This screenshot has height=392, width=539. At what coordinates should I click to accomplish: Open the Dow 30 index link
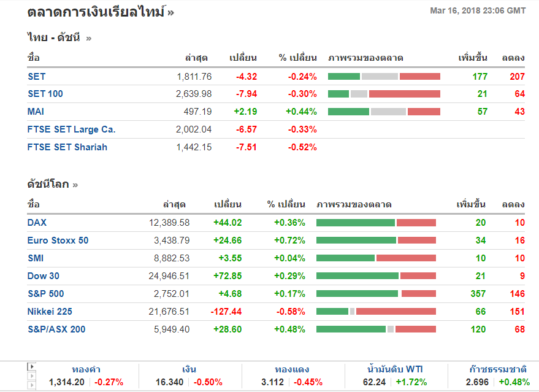click(x=44, y=276)
